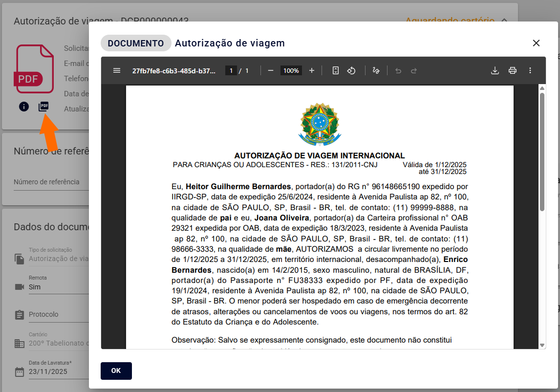The width and height of the screenshot is (560, 392).
Task: Zoom out the PDF document
Action: point(271,70)
